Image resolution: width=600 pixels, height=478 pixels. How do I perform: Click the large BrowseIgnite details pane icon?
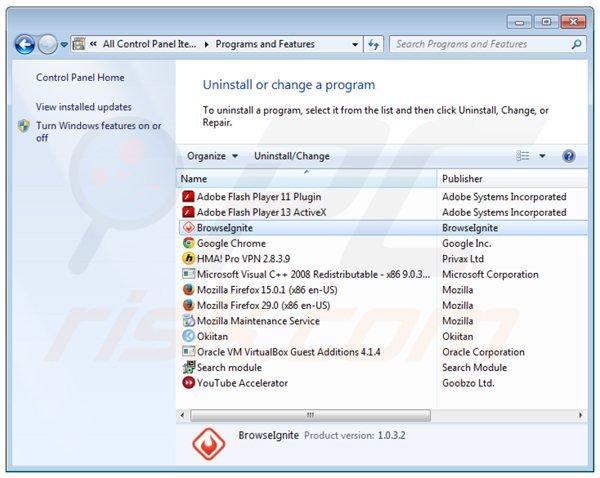point(209,444)
